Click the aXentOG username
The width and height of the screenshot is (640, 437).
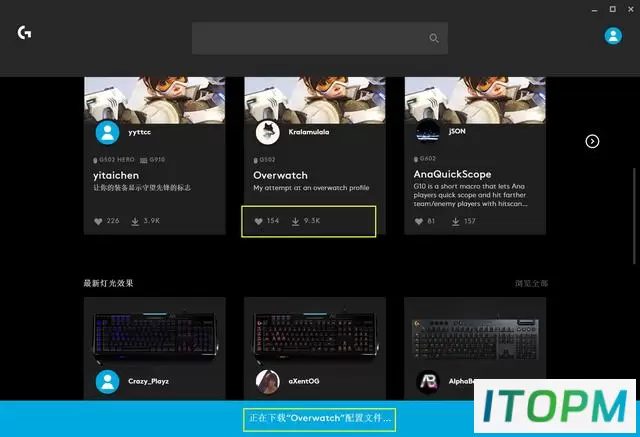tap(304, 381)
